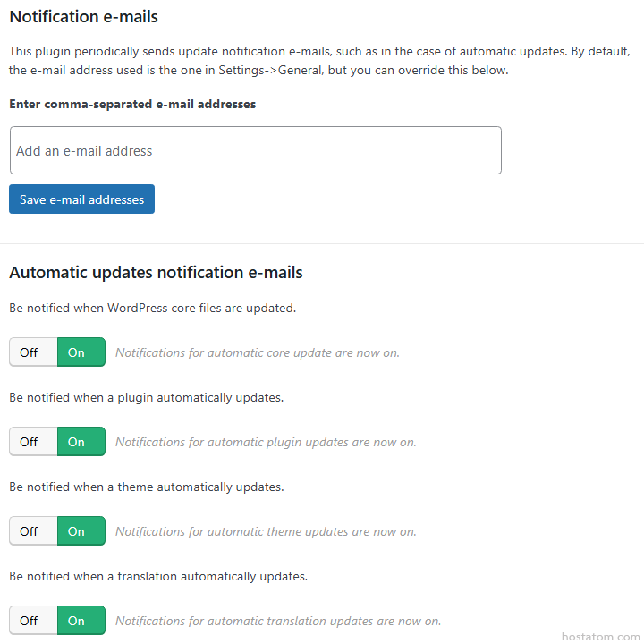Click the 'Enter comma-separated e-mail addresses' label

[132, 105]
